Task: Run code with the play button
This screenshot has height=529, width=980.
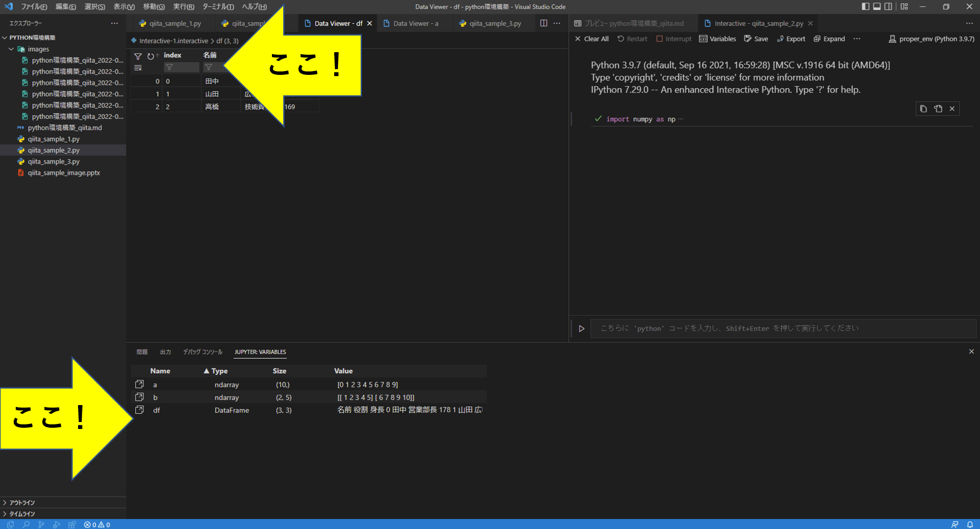Action: click(x=581, y=328)
